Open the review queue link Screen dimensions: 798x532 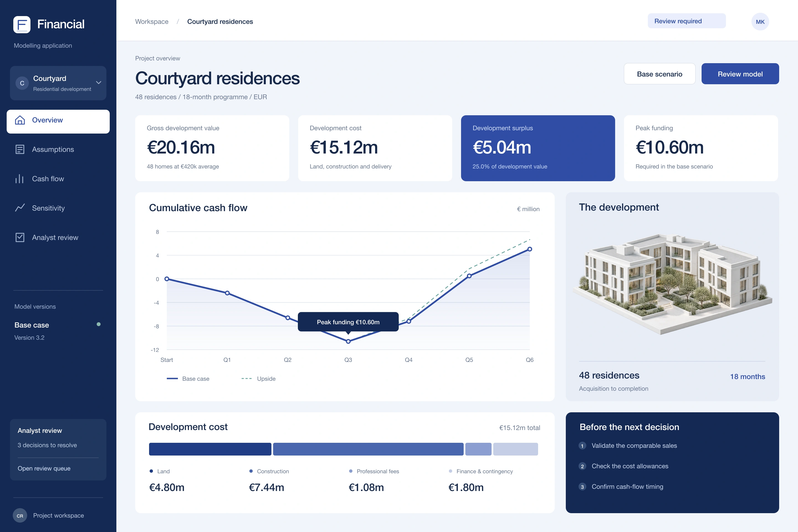point(44,468)
